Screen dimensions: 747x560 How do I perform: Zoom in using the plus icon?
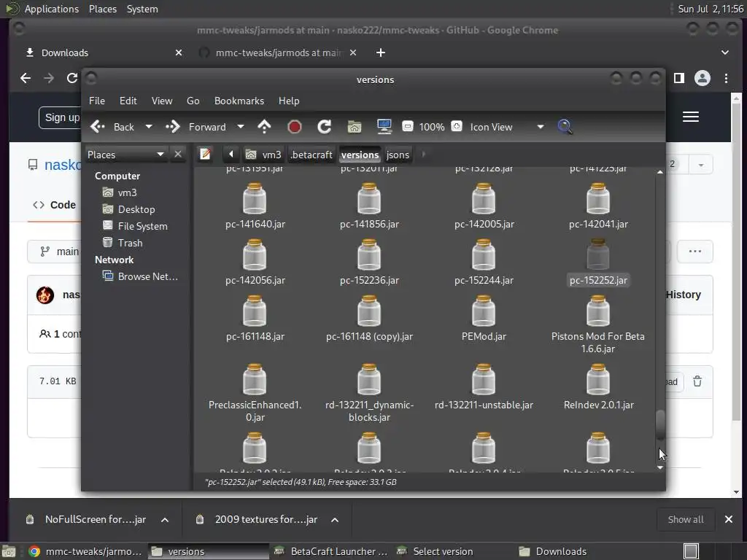pos(457,127)
